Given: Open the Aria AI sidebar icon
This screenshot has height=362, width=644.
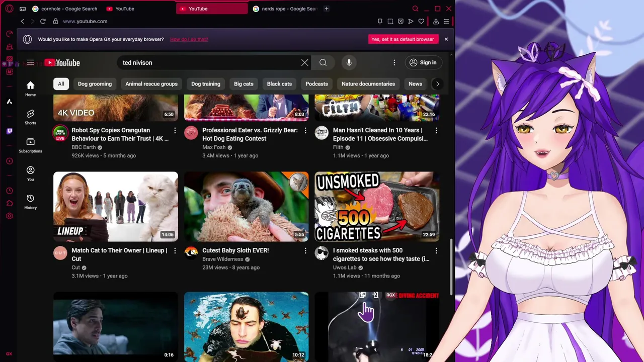Looking at the screenshot, I should pyautogui.click(x=9, y=102).
